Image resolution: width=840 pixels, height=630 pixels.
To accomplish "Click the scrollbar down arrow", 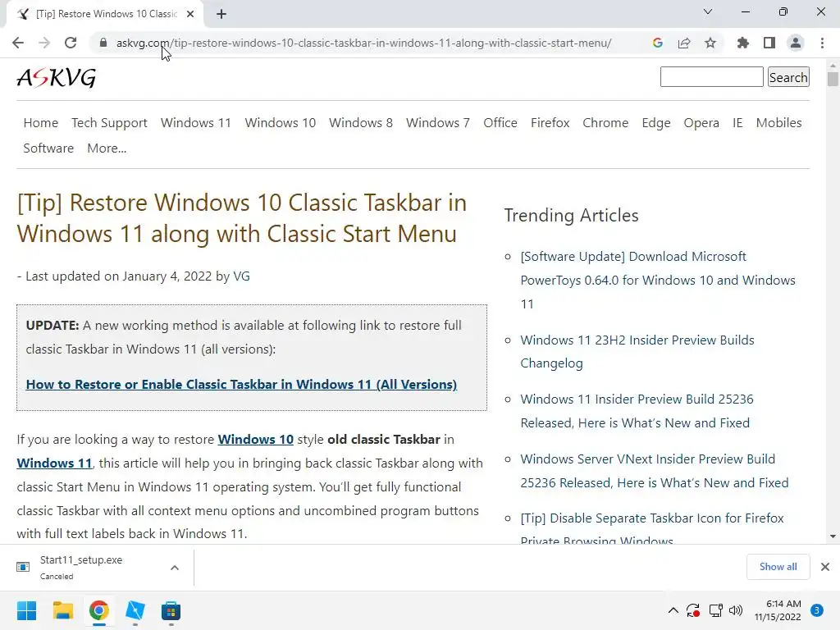I will [833, 536].
